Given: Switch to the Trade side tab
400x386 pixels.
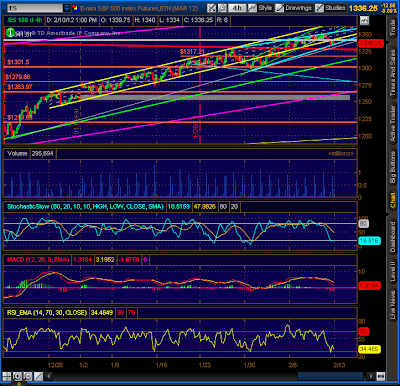Looking at the screenshot, I should pos(393,28).
